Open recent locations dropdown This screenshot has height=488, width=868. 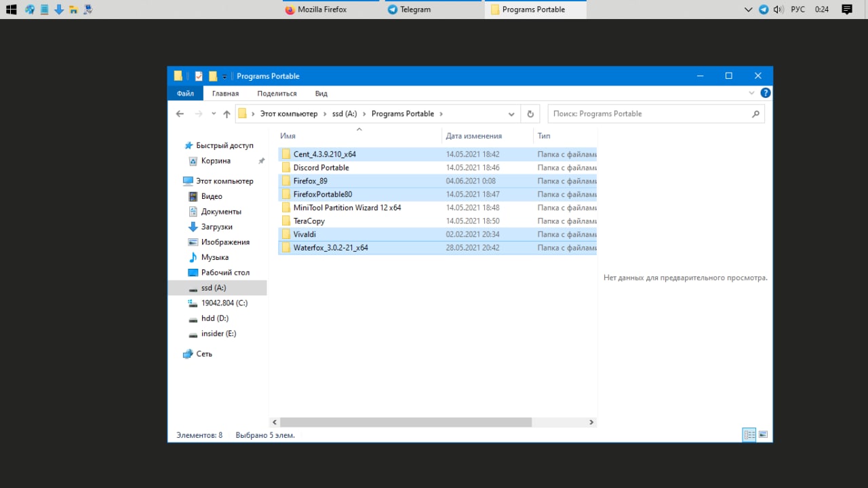(214, 114)
